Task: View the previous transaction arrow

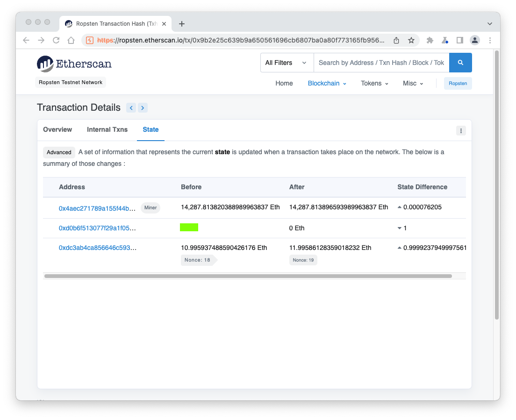Action: click(131, 107)
